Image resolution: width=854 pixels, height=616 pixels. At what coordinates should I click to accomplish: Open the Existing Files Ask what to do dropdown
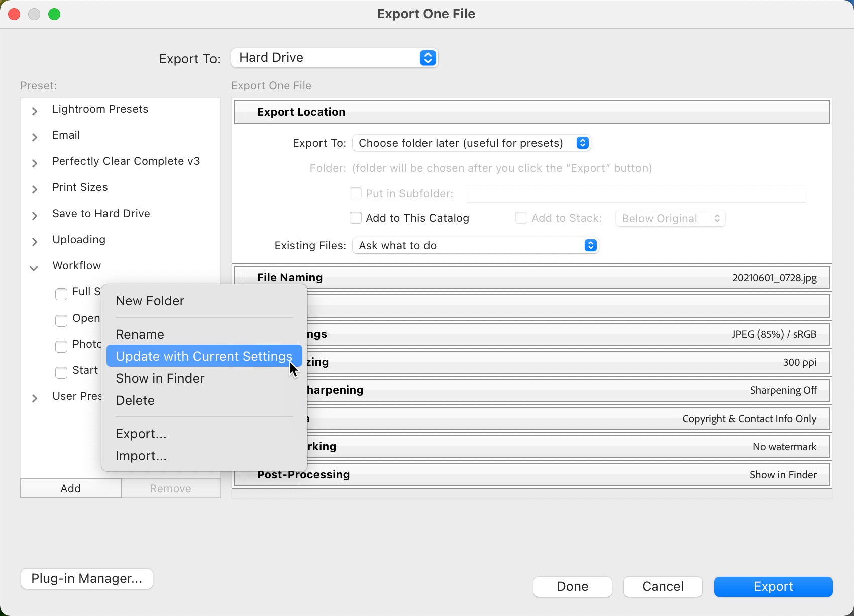coord(475,245)
